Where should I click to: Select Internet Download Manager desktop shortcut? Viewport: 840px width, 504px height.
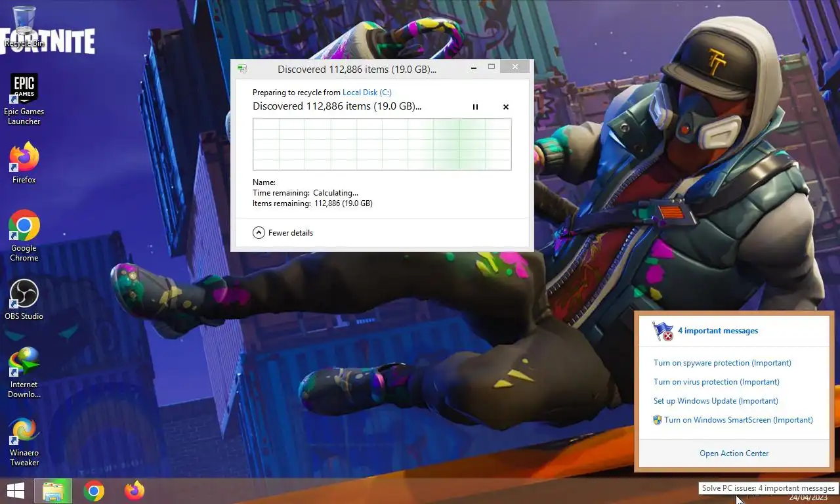[24, 373]
